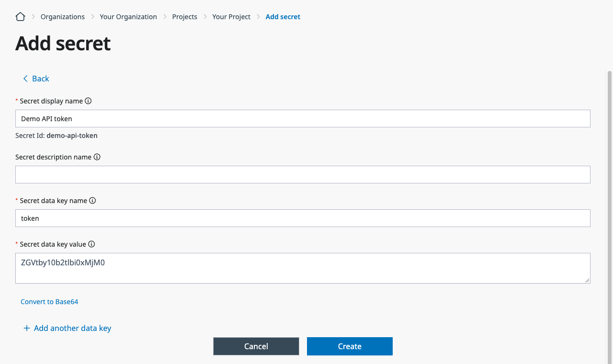Go to home via house icon
613x364 pixels.
pos(20,17)
